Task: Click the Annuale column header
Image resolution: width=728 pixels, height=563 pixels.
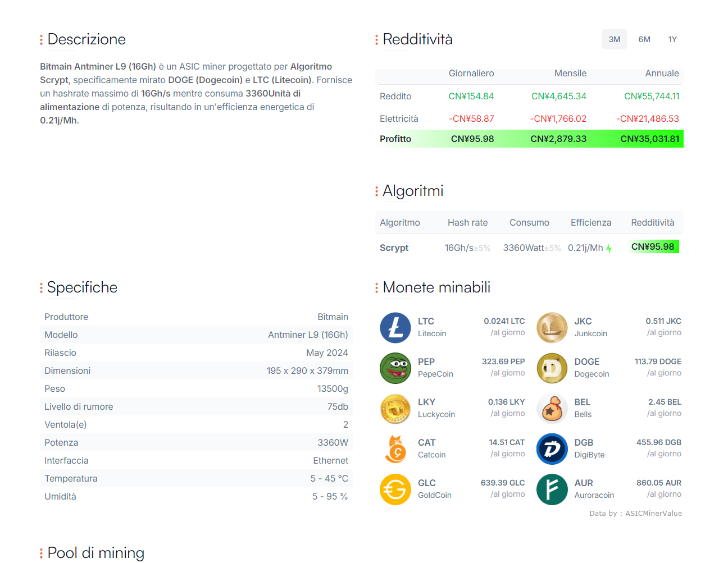Action: [662, 73]
